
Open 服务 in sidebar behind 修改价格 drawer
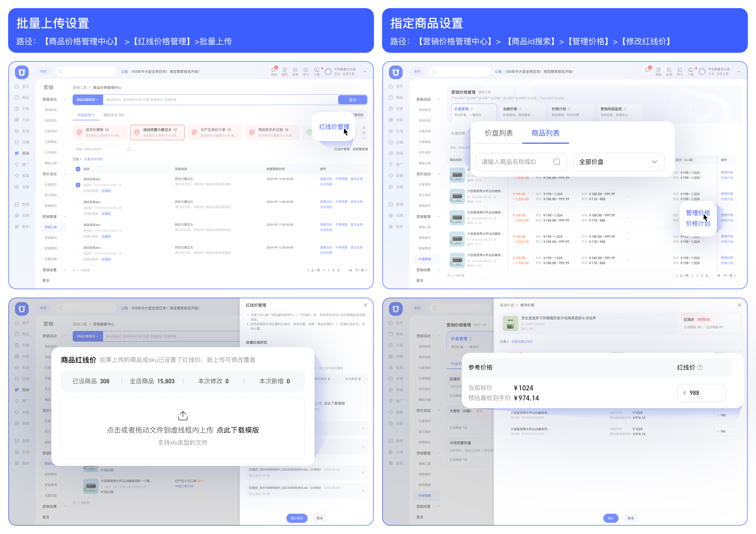point(396,463)
